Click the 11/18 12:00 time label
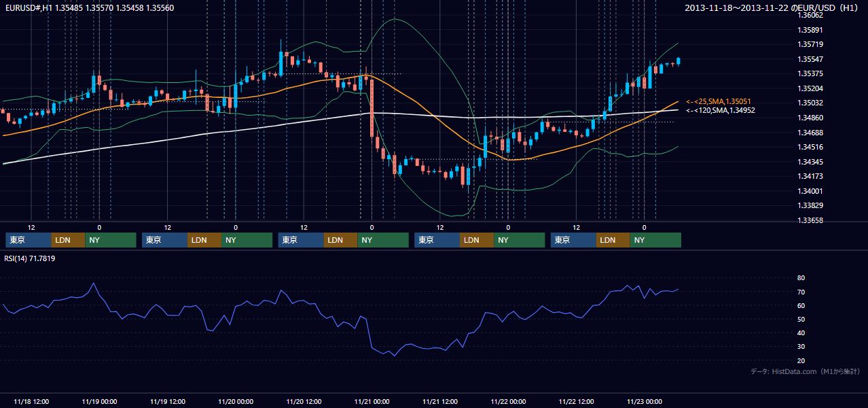The height and width of the screenshot is (408, 868). pos(31,401)
